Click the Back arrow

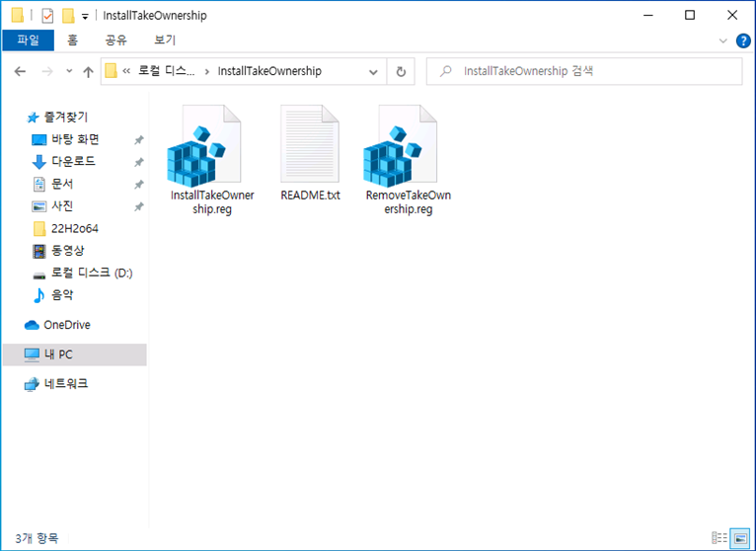click(20, 72)
